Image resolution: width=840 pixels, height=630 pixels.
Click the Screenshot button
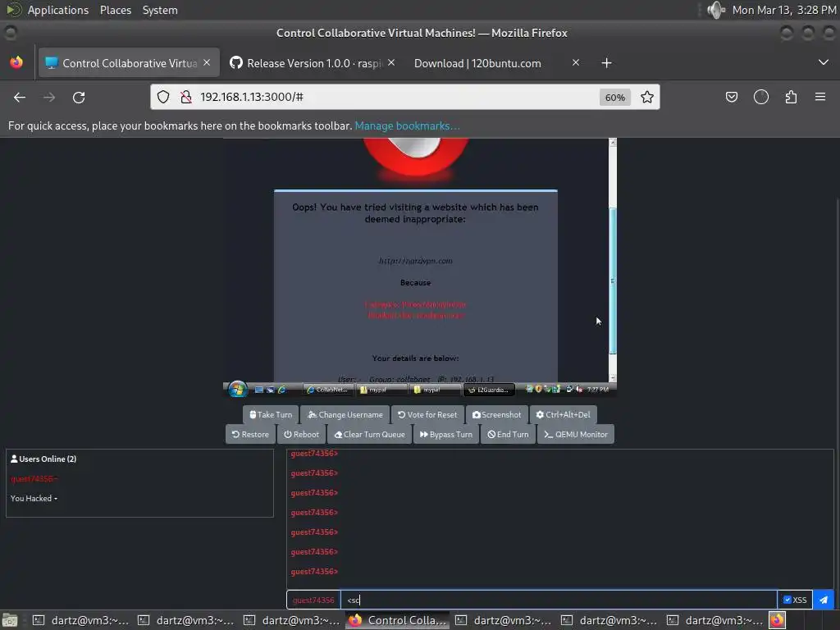click(496, 414)
